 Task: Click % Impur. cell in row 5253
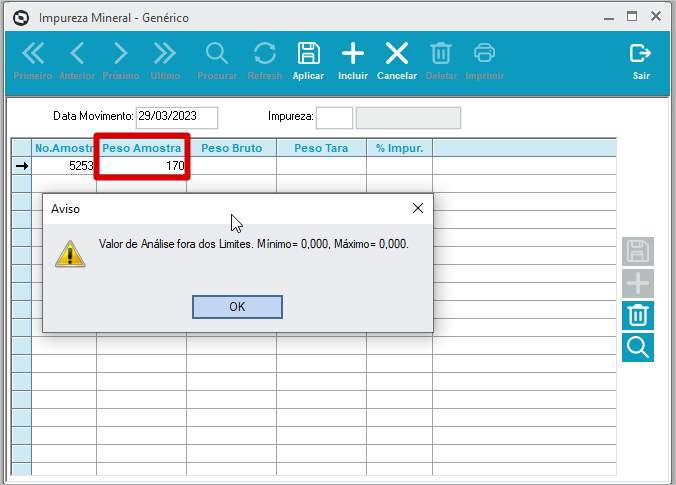399,166
